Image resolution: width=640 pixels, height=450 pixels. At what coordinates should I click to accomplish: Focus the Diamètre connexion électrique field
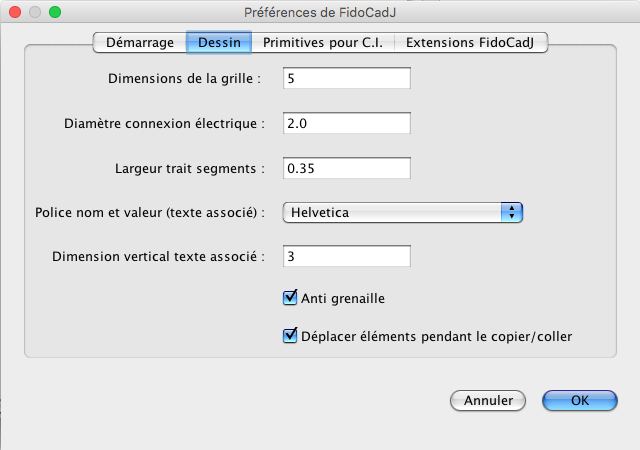[347, 123]
